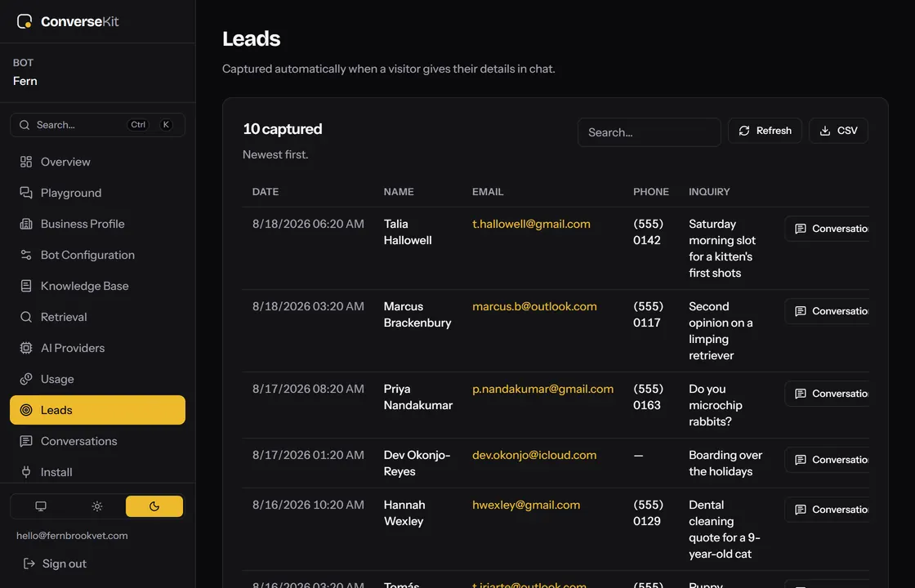This screenshot has height=588, width=915.
Task: Open the Knowledge Base page
Action: pos(97,286)
